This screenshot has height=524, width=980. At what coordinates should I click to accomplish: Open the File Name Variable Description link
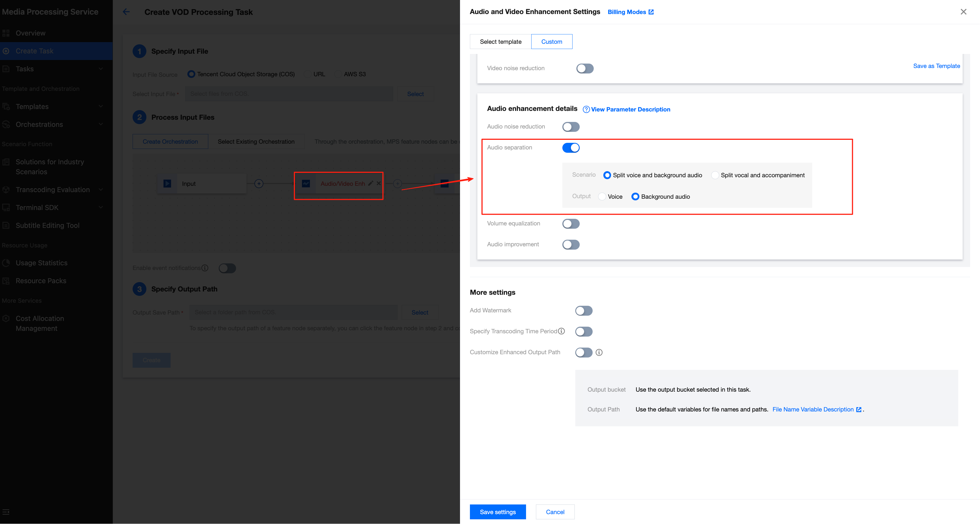(x=813, y=410)
